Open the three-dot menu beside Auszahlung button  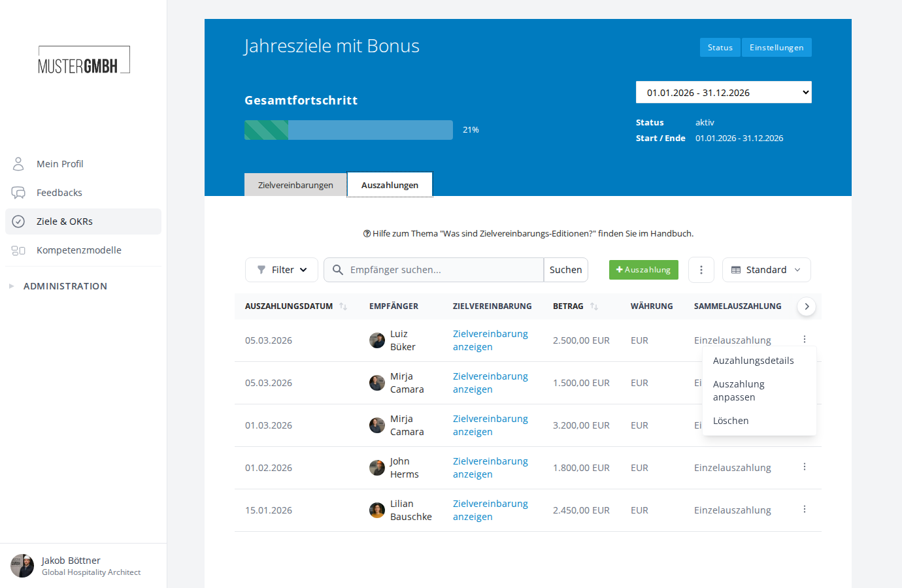point(701,270)
